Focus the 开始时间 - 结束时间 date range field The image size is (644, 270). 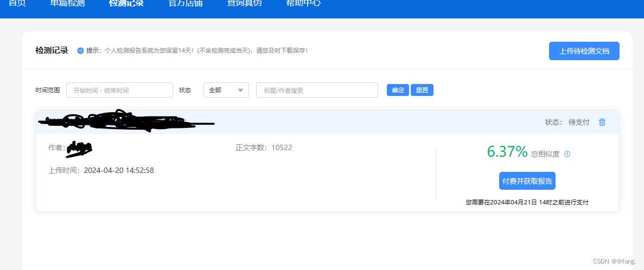119,91
